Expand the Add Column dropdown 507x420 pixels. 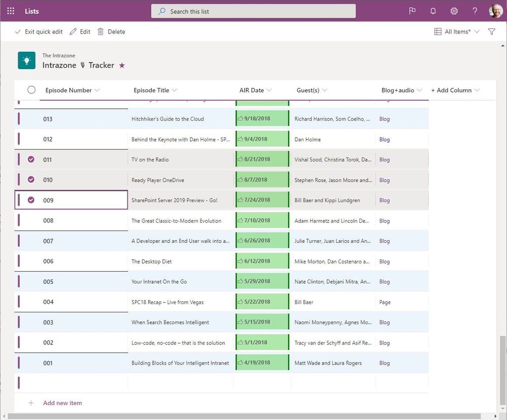(477, 90)
